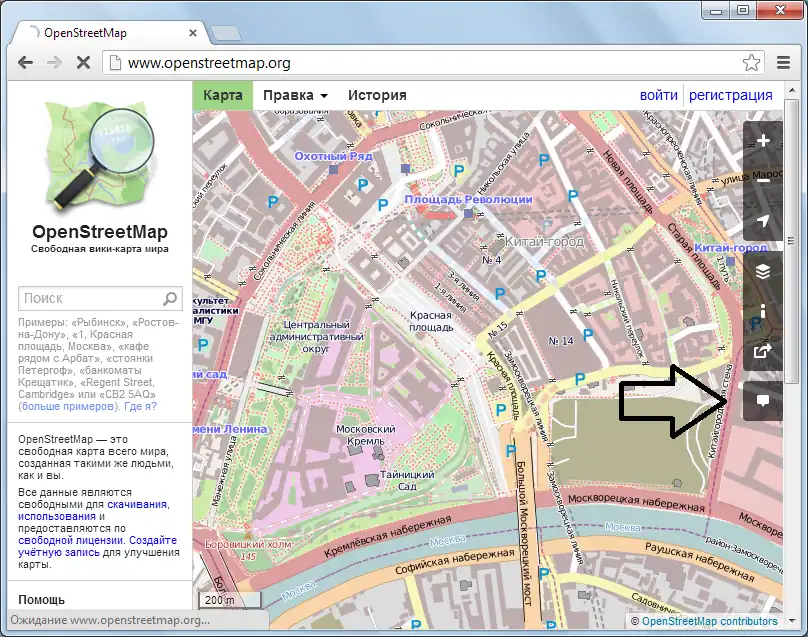Open the map key info icon
This screenshot has height=637, width=808.
point(763,311)
